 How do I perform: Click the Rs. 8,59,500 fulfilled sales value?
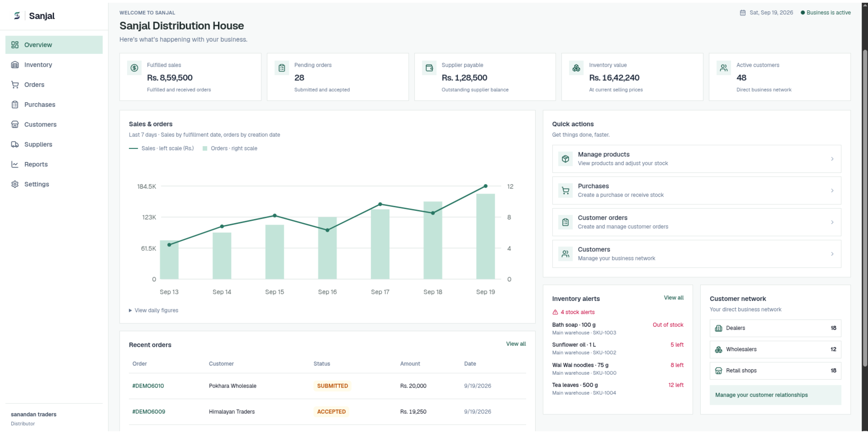point(169,78)
